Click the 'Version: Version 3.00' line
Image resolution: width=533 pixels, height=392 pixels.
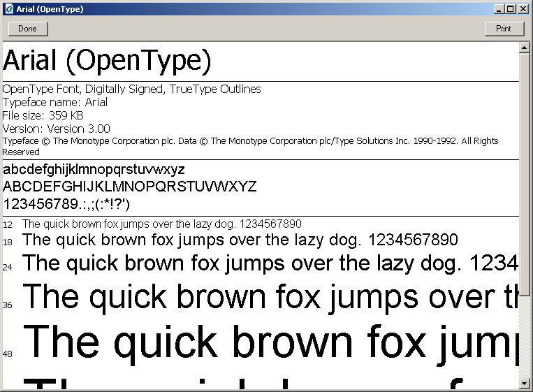point(56,129)
